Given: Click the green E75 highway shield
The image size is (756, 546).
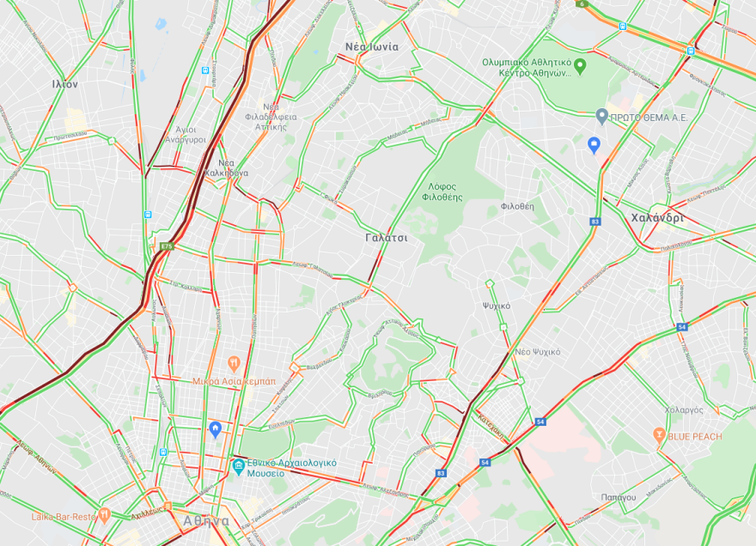Looking at the screenshot, I should (x=167, y=246).
